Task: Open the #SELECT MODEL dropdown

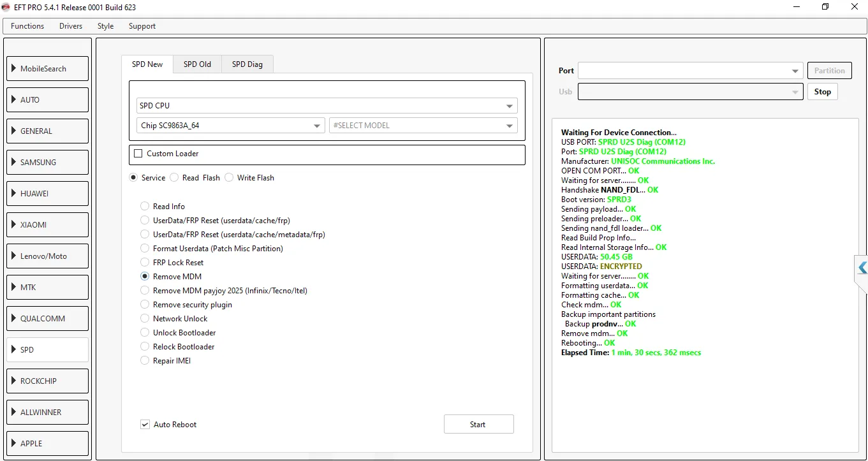Action: 422,126
